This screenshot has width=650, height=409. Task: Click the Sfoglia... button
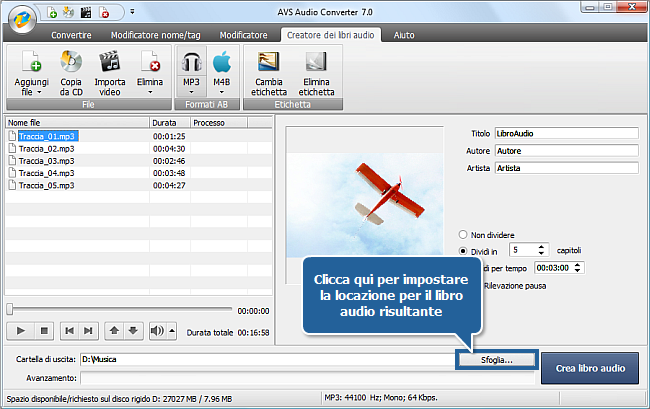497,358
